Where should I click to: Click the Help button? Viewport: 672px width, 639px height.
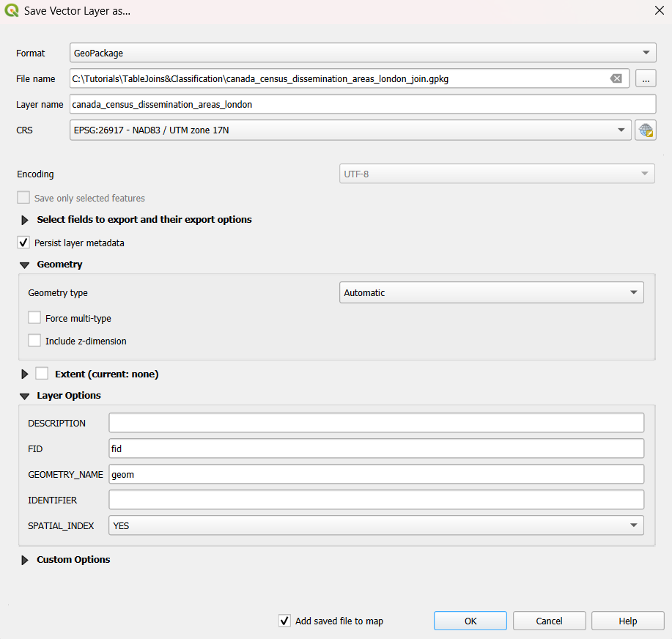click(x=627, y=621)
